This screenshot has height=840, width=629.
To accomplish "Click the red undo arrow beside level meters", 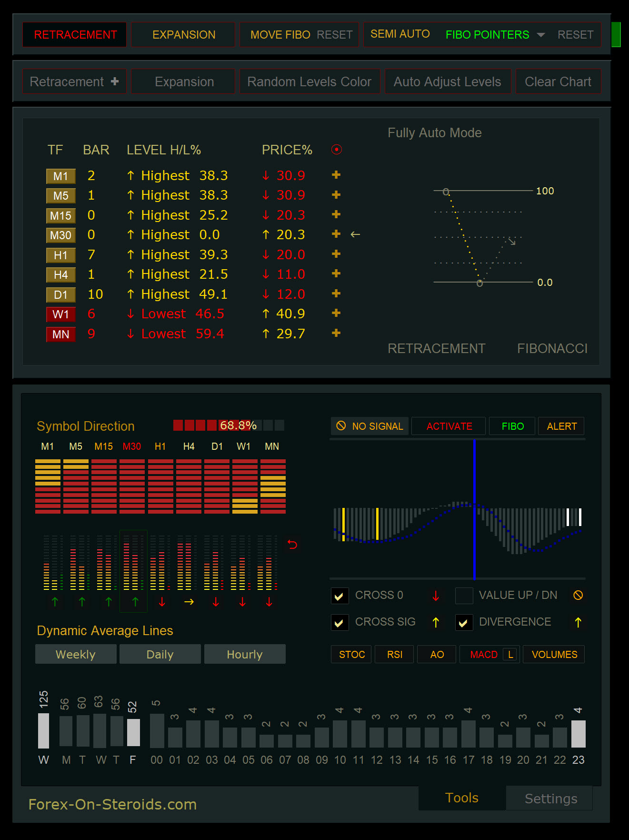I will [292, 544].
